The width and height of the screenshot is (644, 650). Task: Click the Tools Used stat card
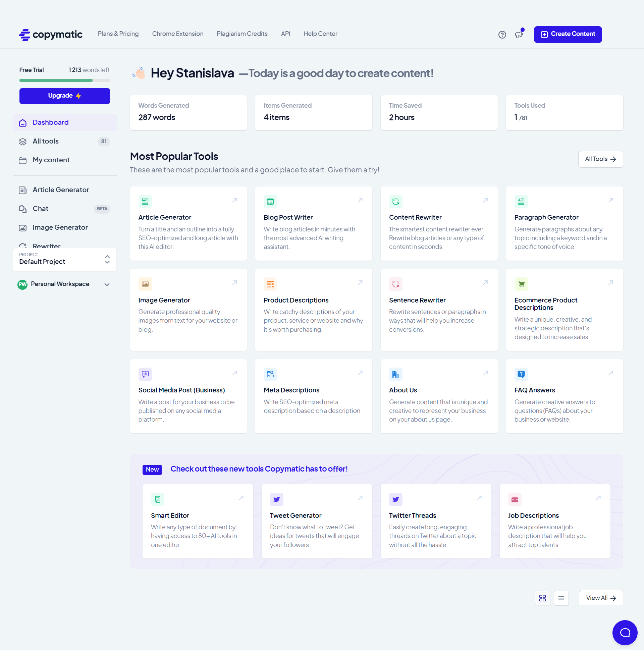coord(564,113)
